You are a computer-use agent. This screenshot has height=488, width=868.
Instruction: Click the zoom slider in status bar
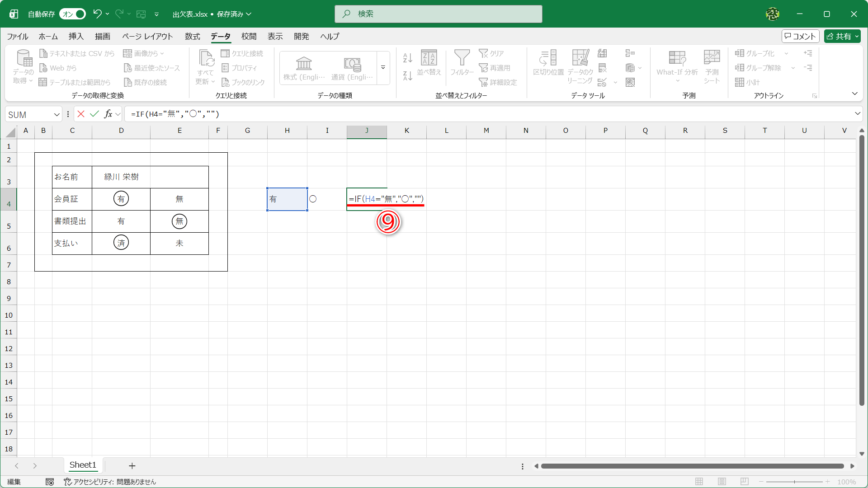tap(794, 482)
